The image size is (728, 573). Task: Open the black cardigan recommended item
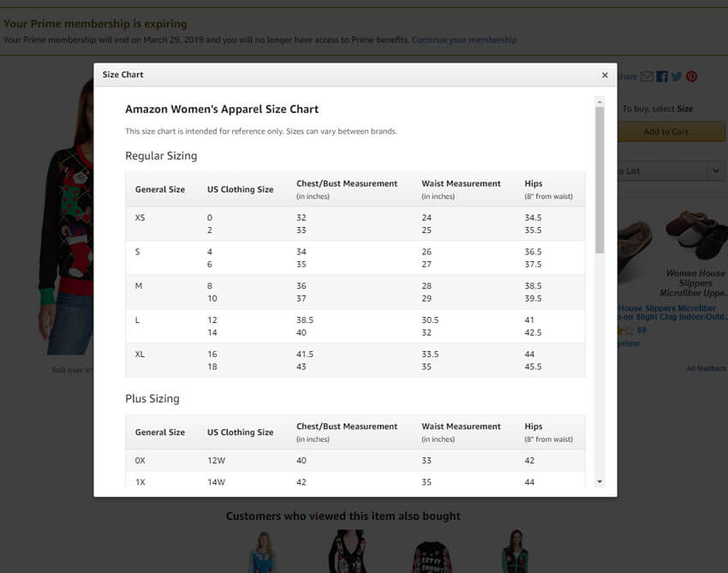pyautogui.click(x=348, y=552)
